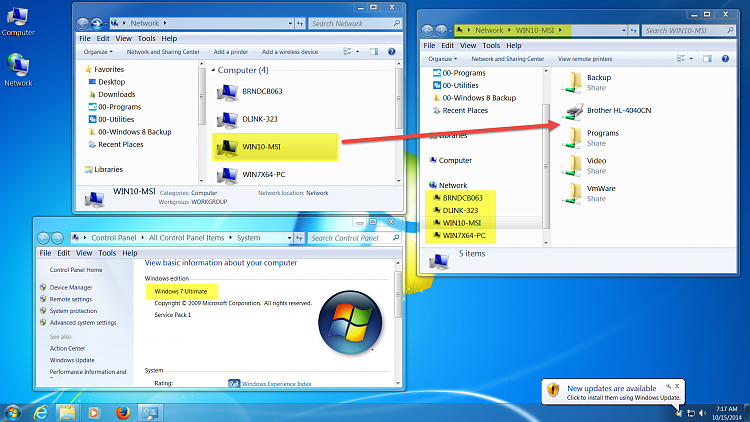Open System protection link

tap(73, 311)
